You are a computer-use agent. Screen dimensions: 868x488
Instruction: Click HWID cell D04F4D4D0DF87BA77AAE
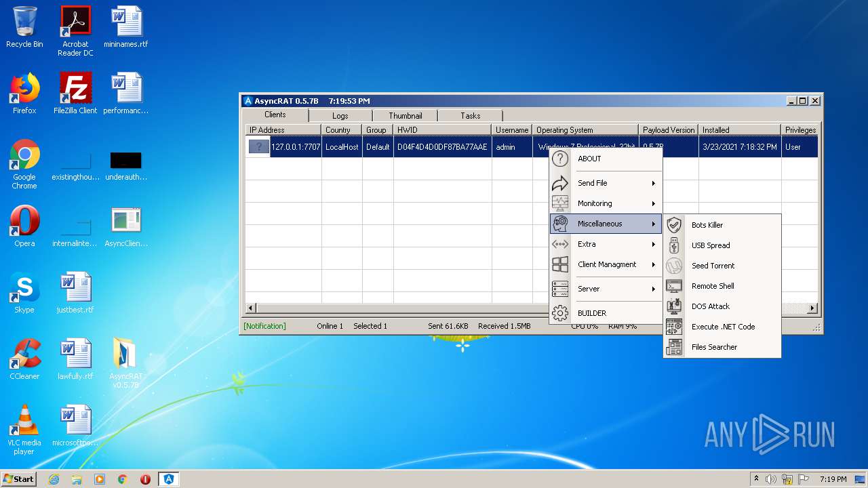point(442,147)
